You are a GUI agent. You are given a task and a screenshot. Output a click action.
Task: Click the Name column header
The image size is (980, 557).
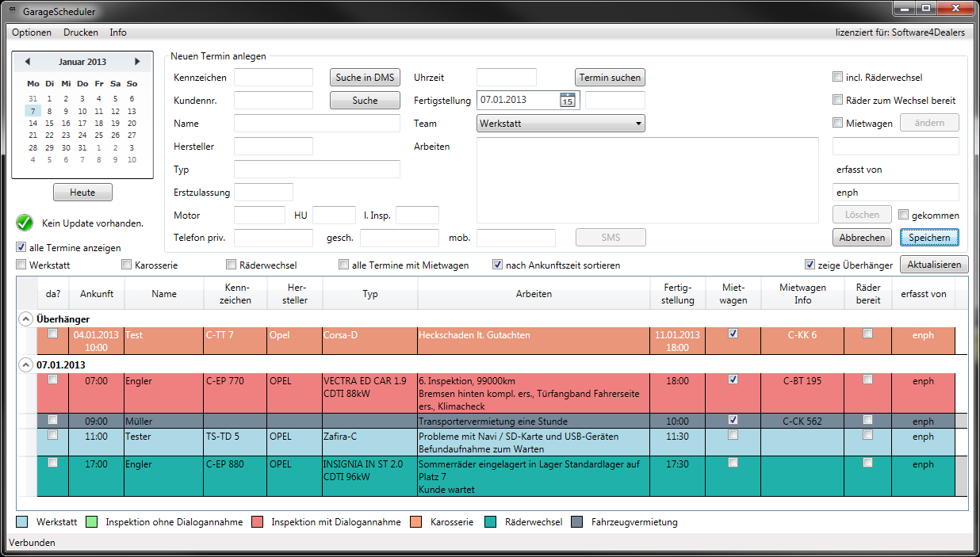(164, 294)
